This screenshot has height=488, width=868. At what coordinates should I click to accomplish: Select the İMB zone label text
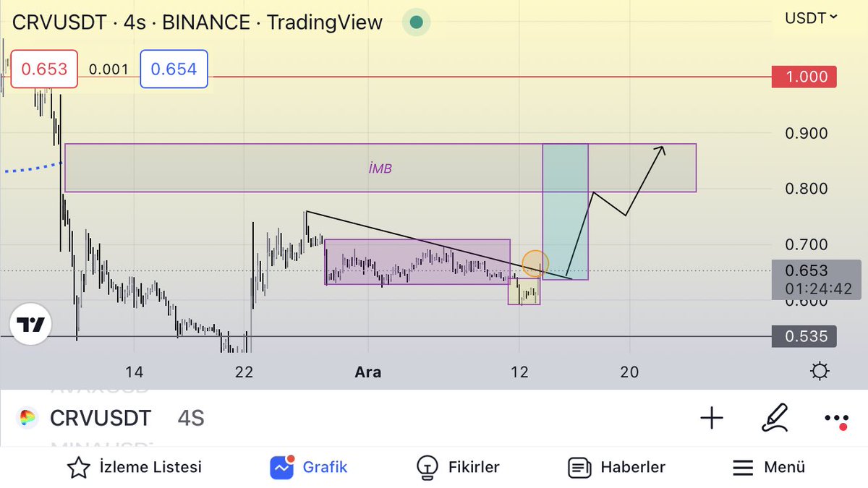point(380,168)
